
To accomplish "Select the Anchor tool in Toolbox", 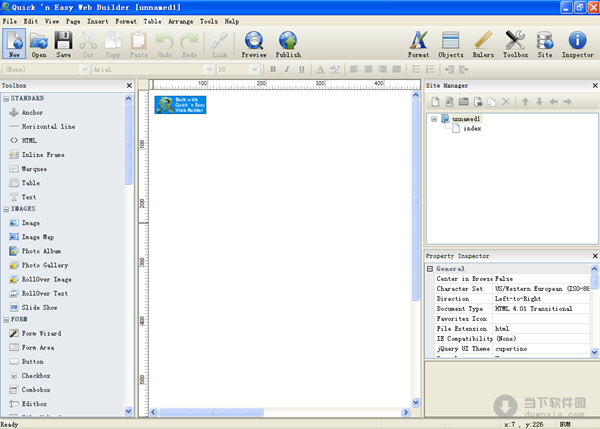I will [26, 113].
